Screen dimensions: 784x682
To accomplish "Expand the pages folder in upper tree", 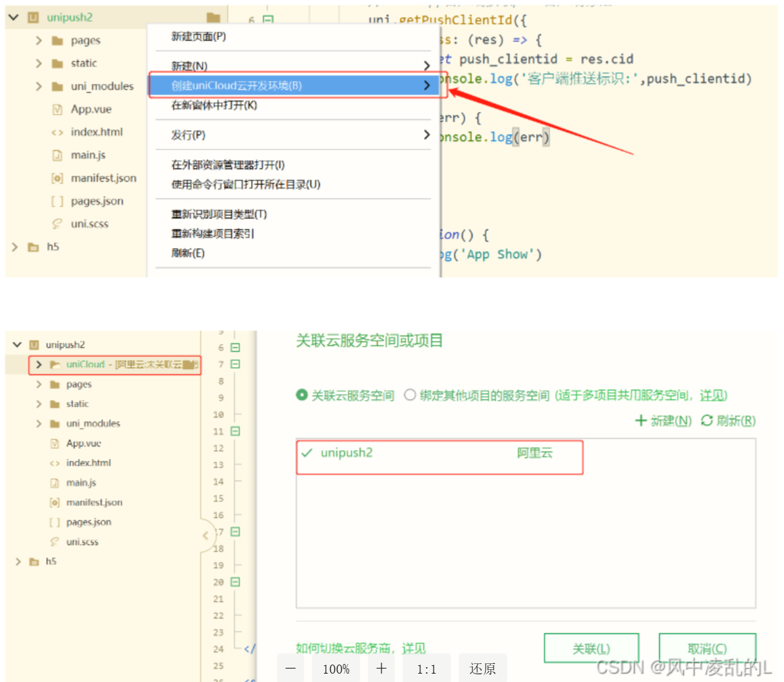I will coord(39,41).
